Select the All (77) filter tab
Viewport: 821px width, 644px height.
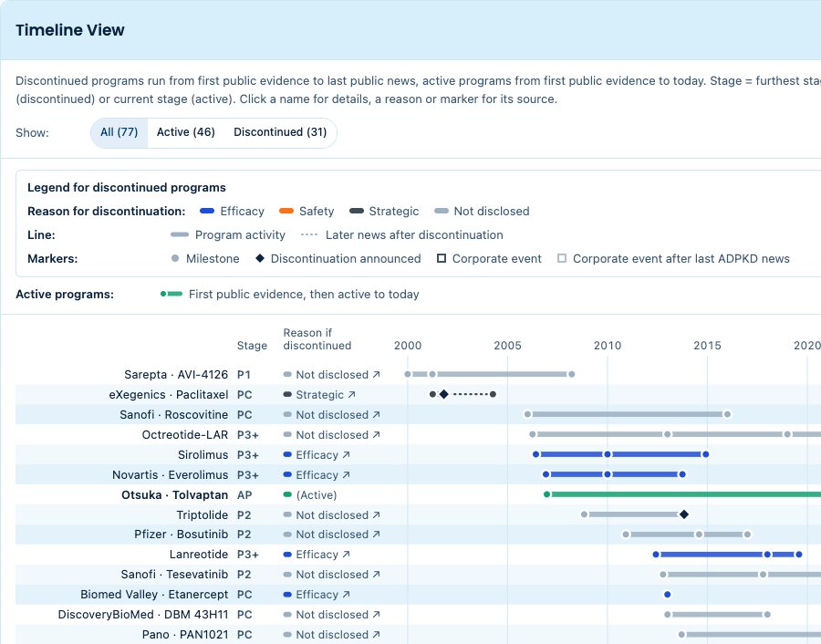(x=119, y=132)
